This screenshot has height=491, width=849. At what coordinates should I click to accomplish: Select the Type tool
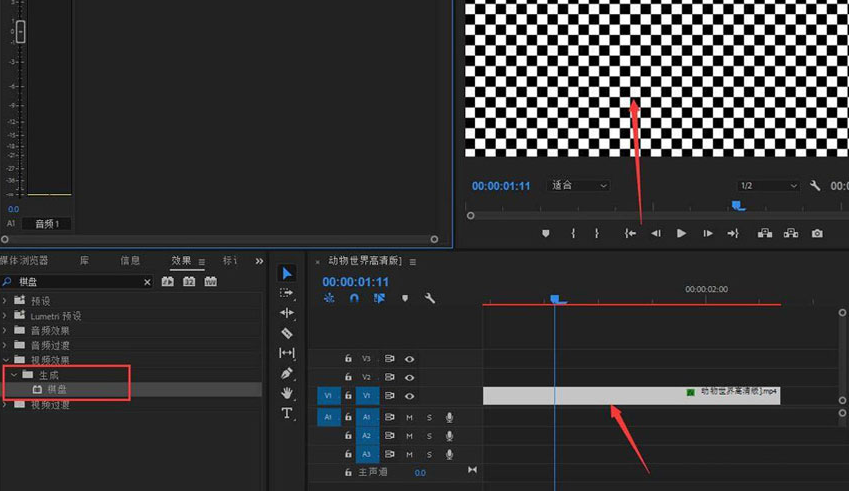pyautogui.click(x=287, y=413)
